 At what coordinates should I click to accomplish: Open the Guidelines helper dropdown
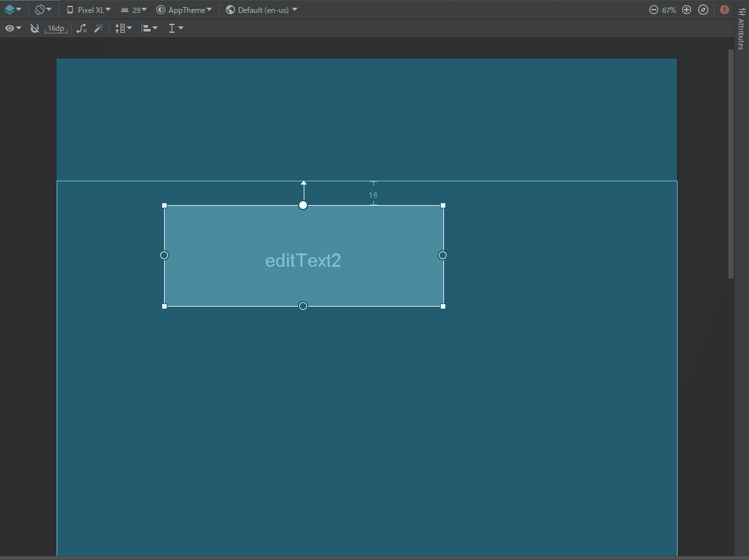point(175,29)
